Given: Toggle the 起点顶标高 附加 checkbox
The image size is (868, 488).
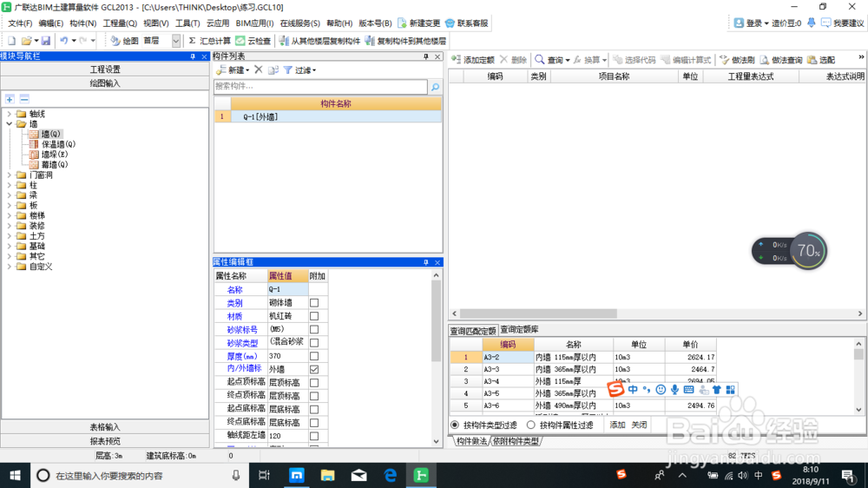Looking at the screenshot, I should (x=314, y=383).
